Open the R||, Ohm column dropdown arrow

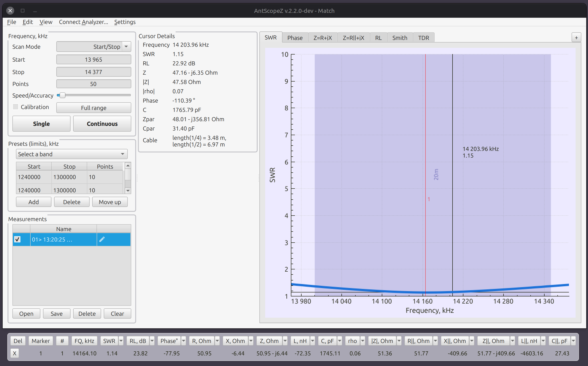[435, 341]
